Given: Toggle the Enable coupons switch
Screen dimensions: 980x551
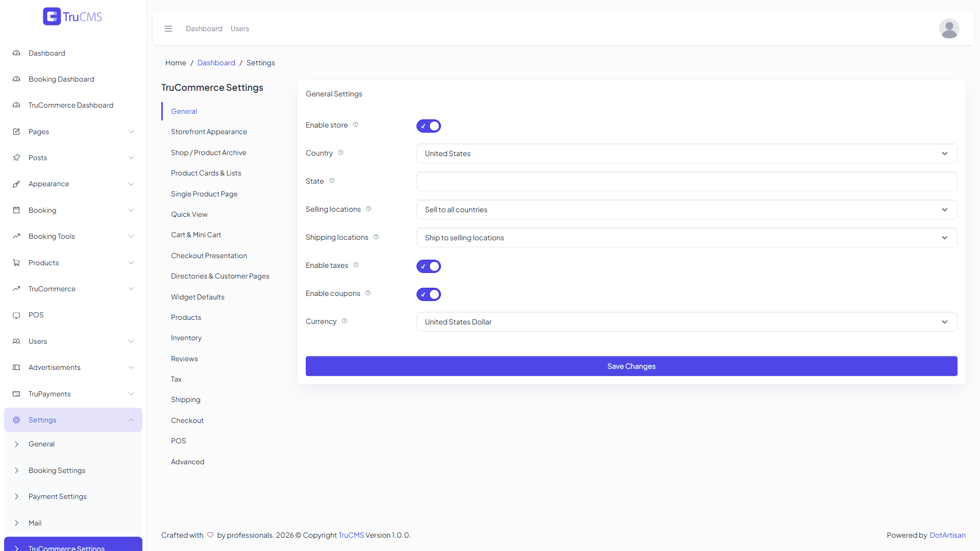Looking at the screenshot, I should [x=429, y=294].
